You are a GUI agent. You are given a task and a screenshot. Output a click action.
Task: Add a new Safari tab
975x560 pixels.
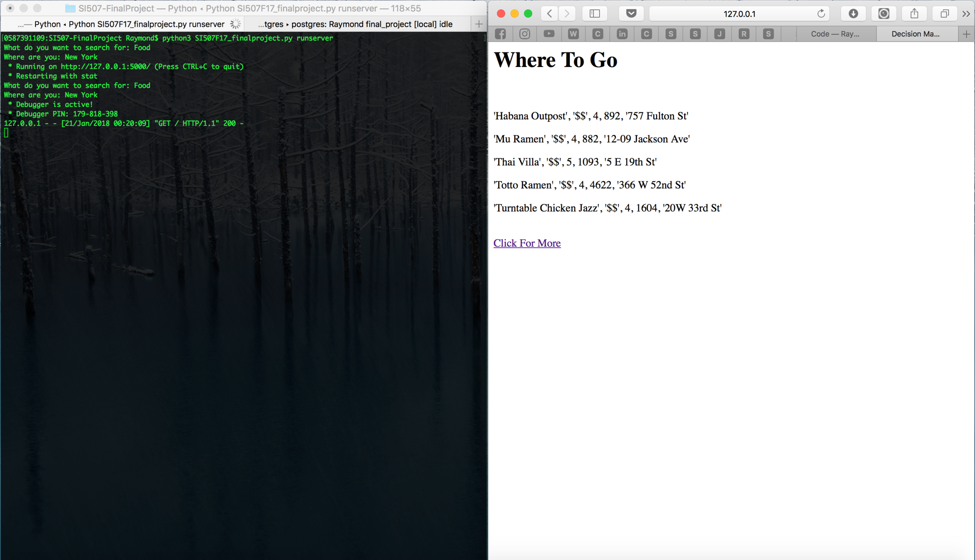click(966, 34)
